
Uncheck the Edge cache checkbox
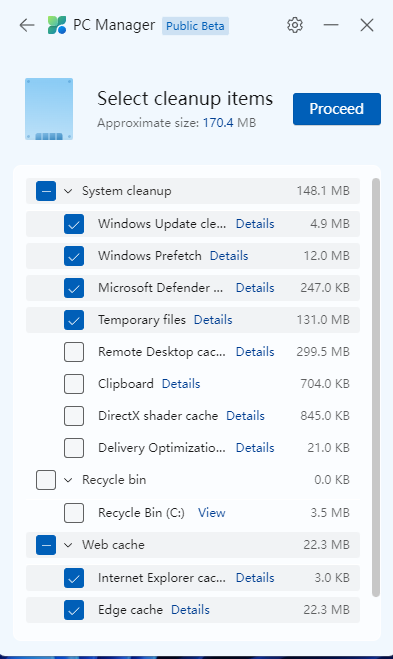(x=74, y=610)
